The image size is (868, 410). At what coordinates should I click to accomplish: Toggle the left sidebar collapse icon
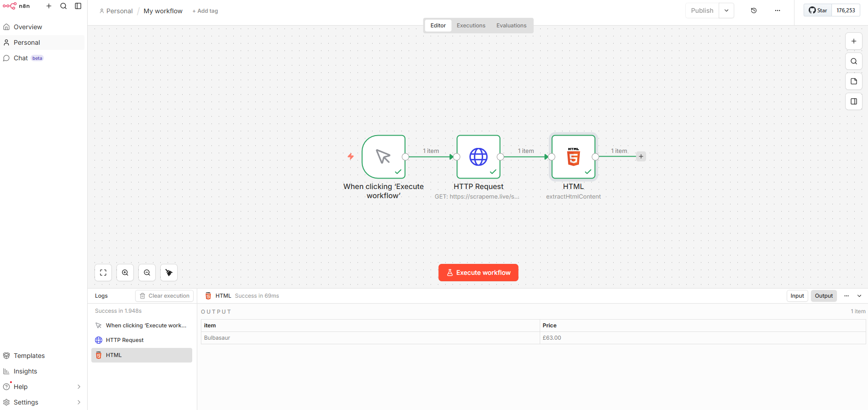(x=78, y=6)
